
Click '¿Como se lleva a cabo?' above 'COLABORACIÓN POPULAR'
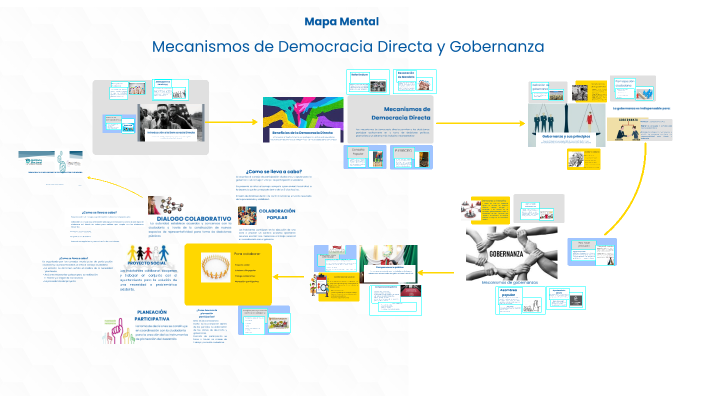274,172
